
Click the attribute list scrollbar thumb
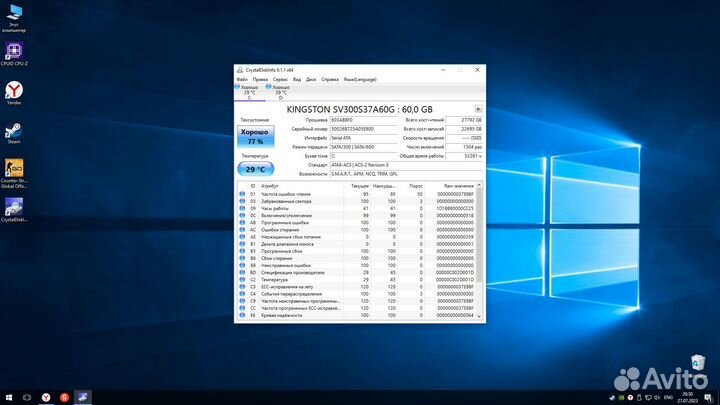tap(479, 235)
